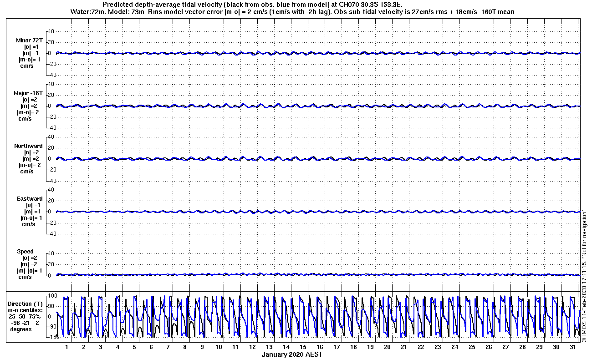Click '|m-o|= 2' under Major -18T
Viewport: 592px width, 364px height.
pyautogui.click(x=29, y=112)
